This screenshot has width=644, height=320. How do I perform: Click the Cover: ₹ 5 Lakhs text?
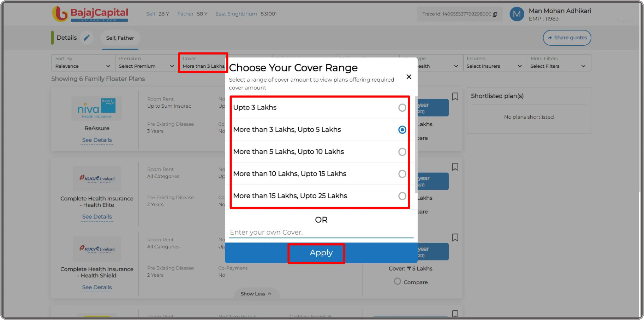[x=410, y=269]
